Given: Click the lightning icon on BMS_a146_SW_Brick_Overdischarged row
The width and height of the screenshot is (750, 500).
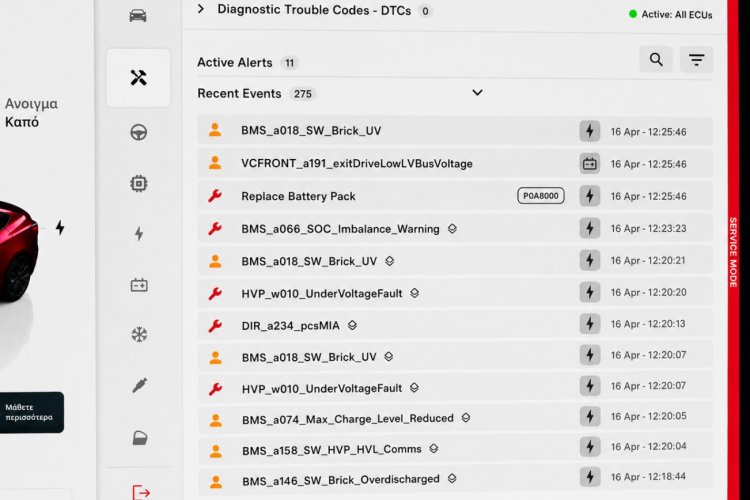Looking at the screenshot, I should click(x=590, y=477).
